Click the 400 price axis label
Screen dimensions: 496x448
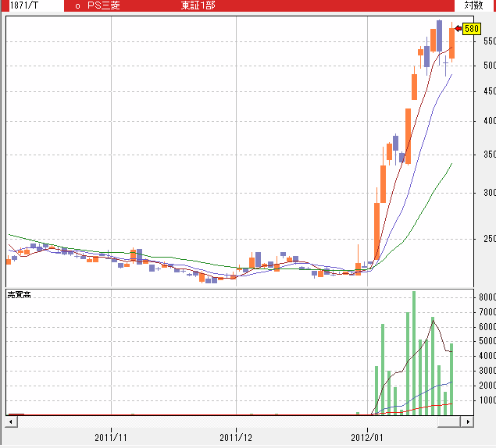(x=490, y=121)
